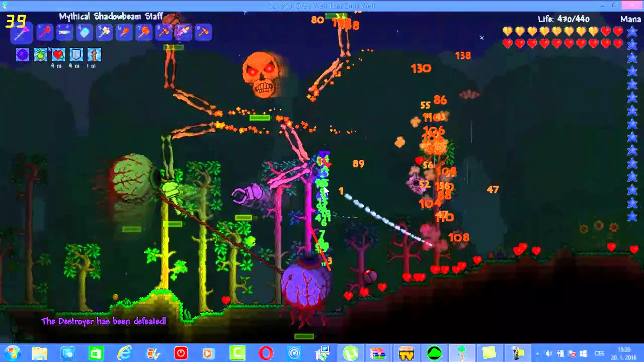Click the "Mythical Shadowbeam Staff" item name
The height and width of the screenshot is (362, 644).
click(111, 17)
